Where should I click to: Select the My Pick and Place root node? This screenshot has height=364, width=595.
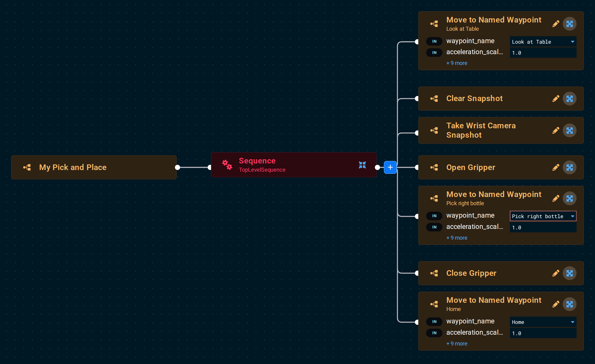pos(94,167)
